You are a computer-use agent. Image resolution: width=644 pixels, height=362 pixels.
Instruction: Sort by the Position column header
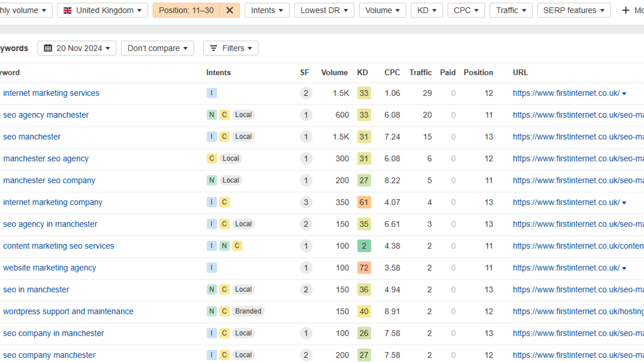coord(478,73)
